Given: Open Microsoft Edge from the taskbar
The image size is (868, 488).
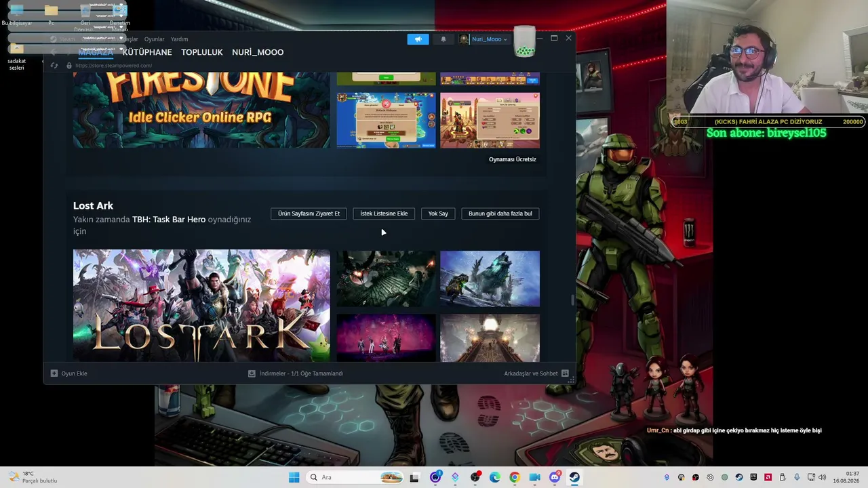Looking at the screenshot, I should pyautogui.click(x=495, y=477).
